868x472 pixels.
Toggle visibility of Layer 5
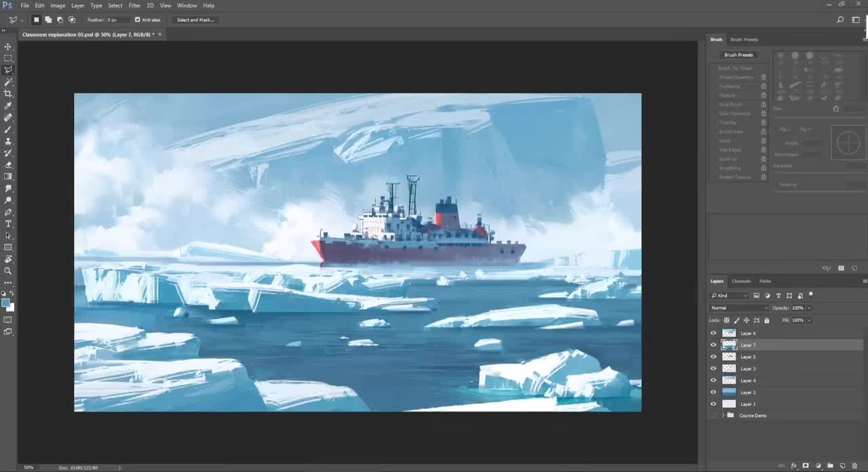point(713,357)
